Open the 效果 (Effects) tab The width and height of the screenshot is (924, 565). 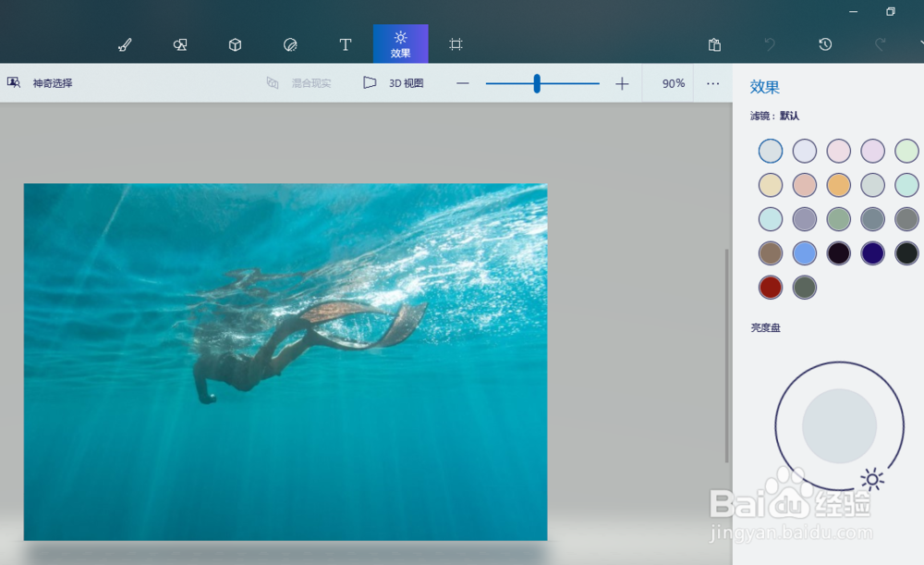(x=401, y=44)
